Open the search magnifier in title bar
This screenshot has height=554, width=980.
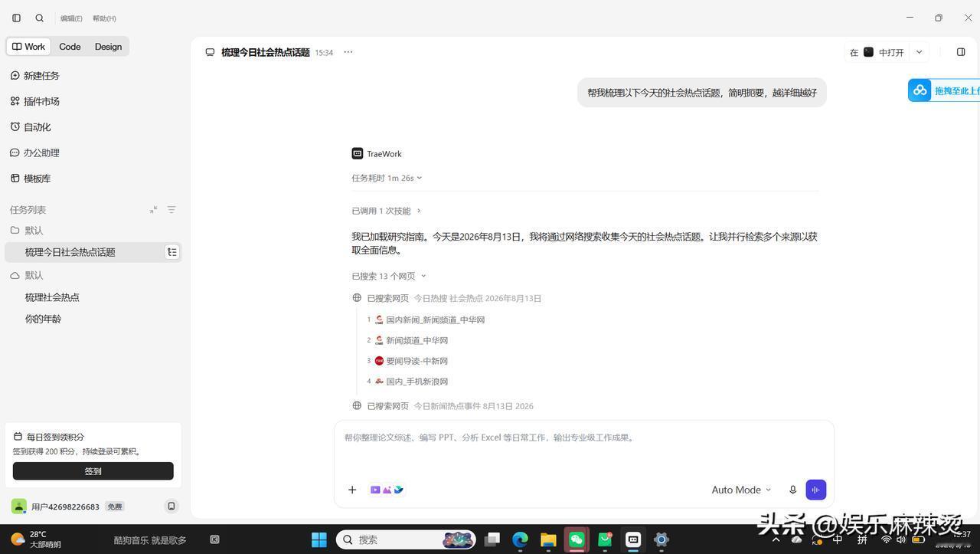click(x=40, y=18)
